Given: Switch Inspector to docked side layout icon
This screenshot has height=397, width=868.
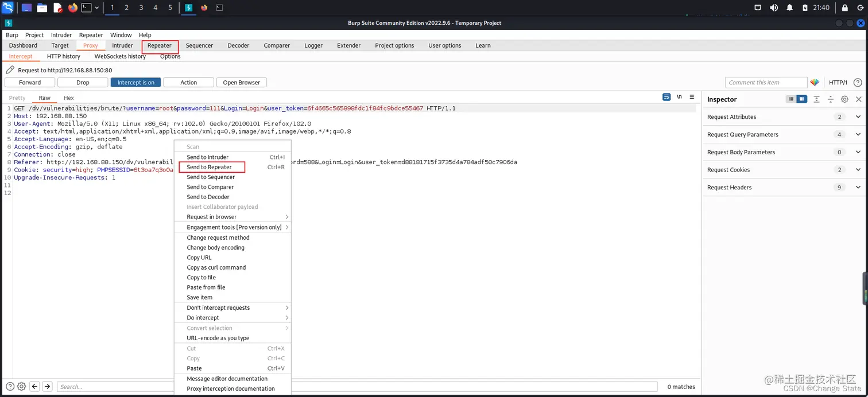Looking at the screenshot, I should point(801,99).
